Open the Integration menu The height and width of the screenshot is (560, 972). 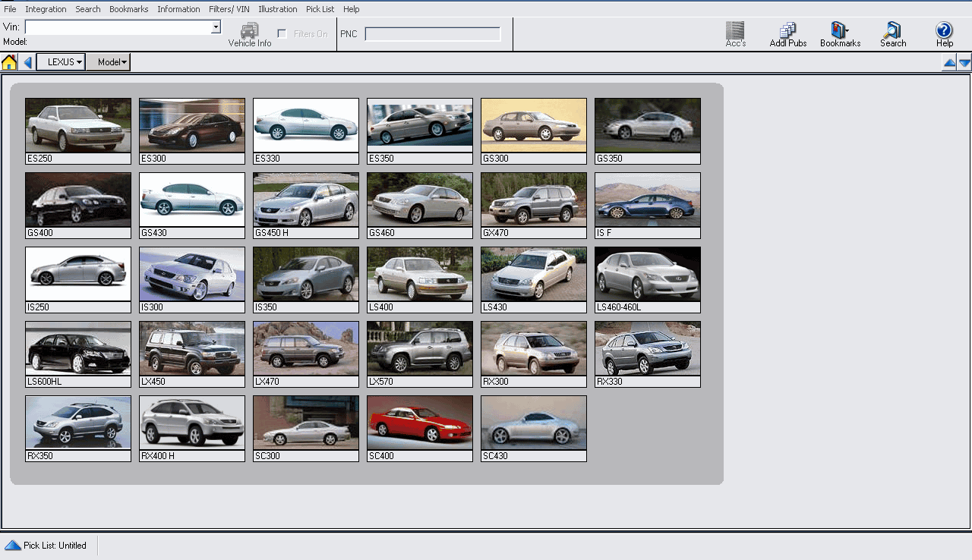coord(46,9)
